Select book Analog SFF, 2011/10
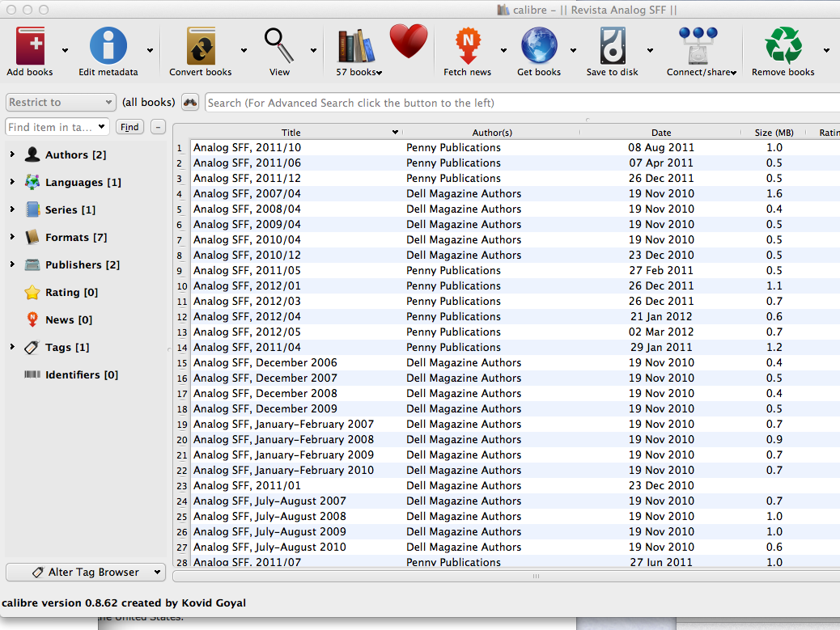 (x=247, y=147)
